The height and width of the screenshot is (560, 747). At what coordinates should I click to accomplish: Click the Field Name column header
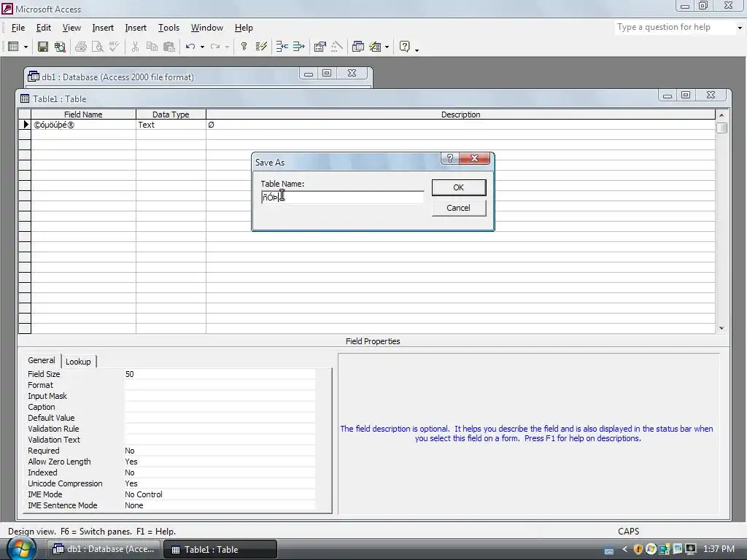pyautogui.click(x=83, y=114)
